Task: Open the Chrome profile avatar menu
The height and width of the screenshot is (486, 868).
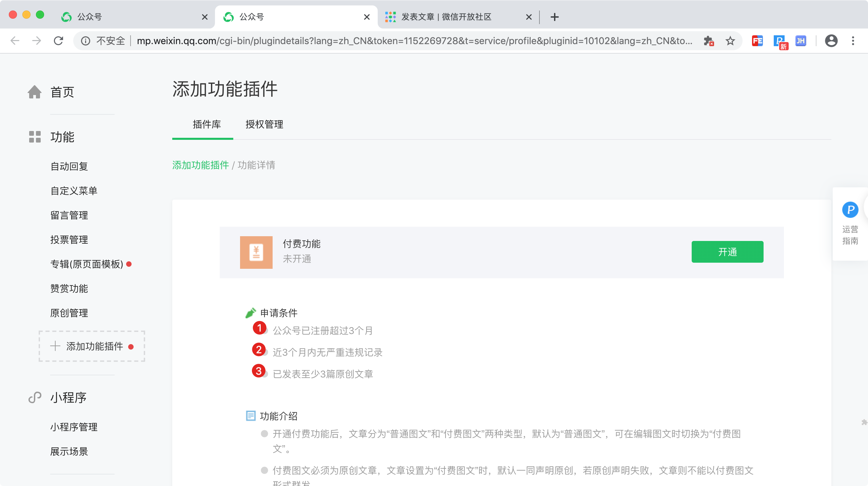Action: tap(831, 41)
